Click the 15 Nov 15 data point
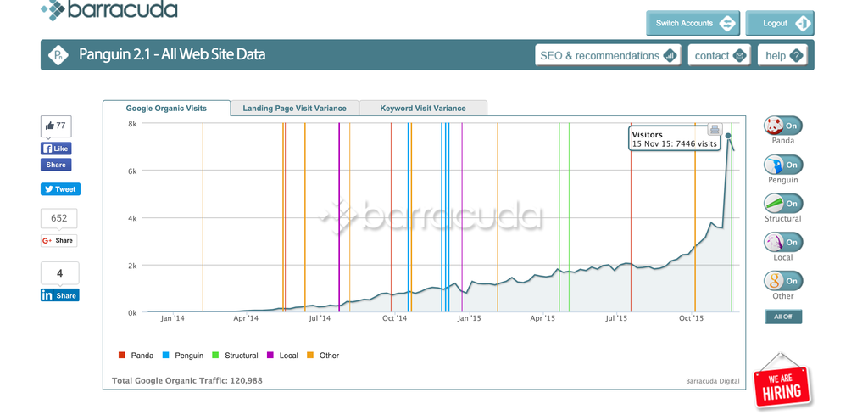Screen dimensions: 868x415 (728, 136)
